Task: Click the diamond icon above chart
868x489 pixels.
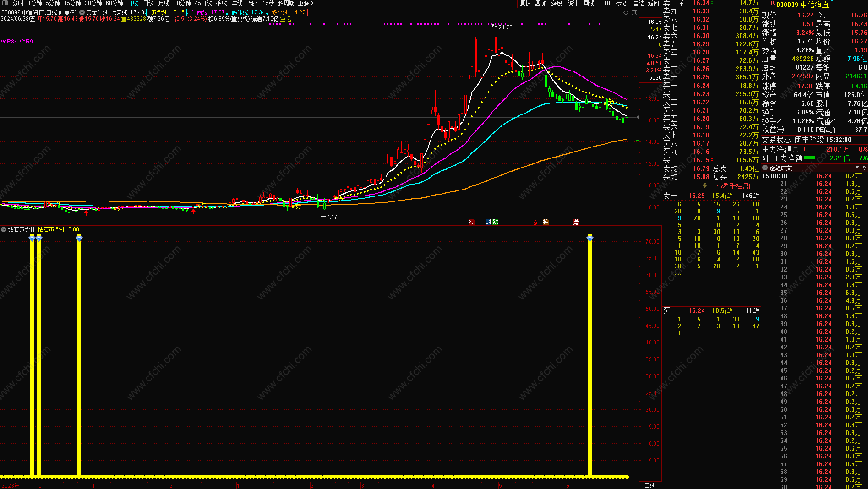Action: click(x=626, y=12)
